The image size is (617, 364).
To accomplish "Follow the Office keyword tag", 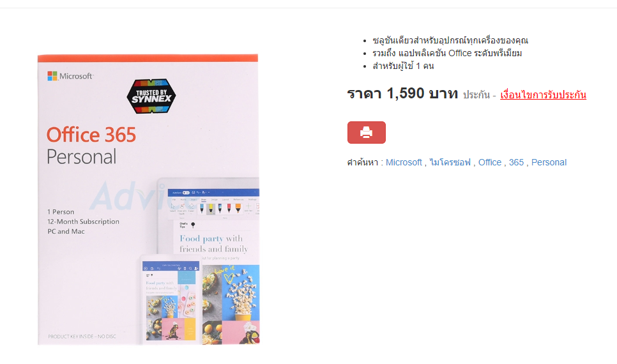I will tap(490, 162).
